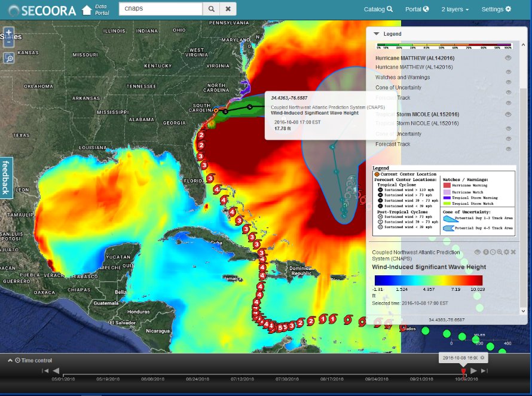This screenshot has height=396, width=532.
Task: Zoom in on the map with plus
Action: [9, 32]
